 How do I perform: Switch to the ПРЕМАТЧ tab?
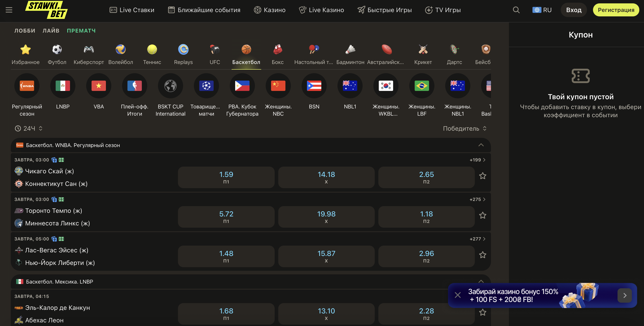[x=81, y=31]
